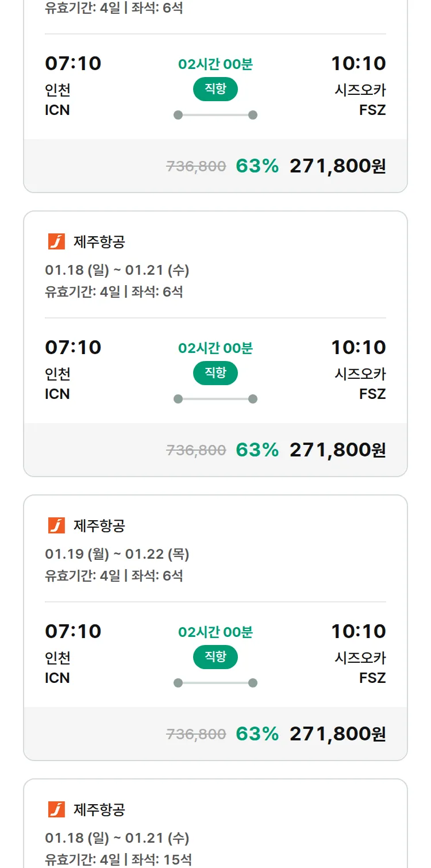The height and width of the screenshot is (868, 431).
Task: Tap the 직항 badge in the topmost flight card
Action: (x=215, y=89)
